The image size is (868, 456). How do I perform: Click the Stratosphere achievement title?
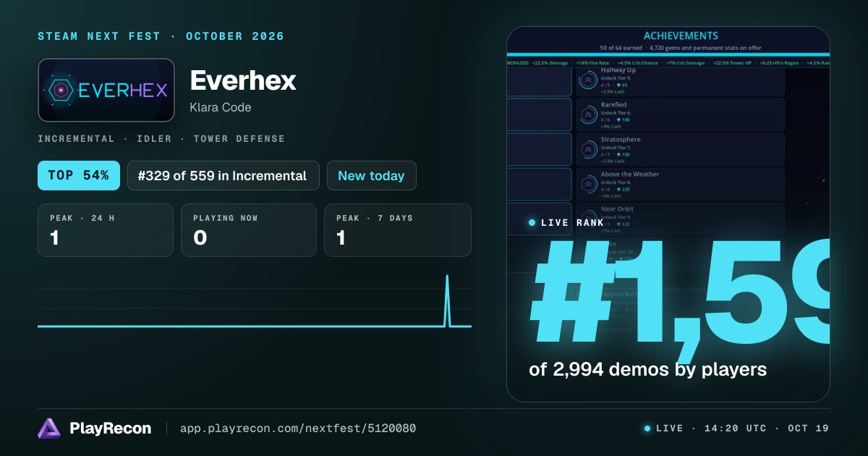coord(621,140)
